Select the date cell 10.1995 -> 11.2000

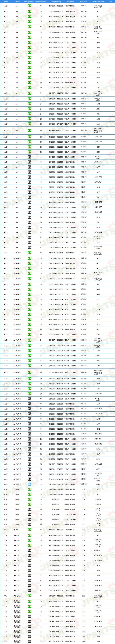tap(56, 162)
